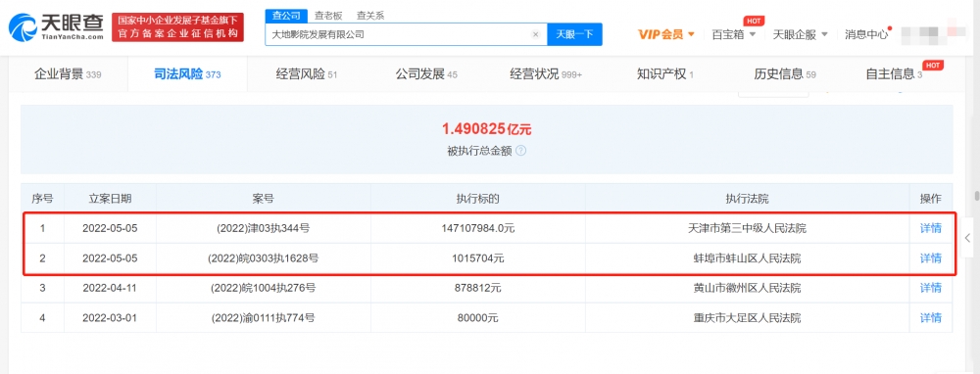Click the 案号 column header

[x=263, y=199]
